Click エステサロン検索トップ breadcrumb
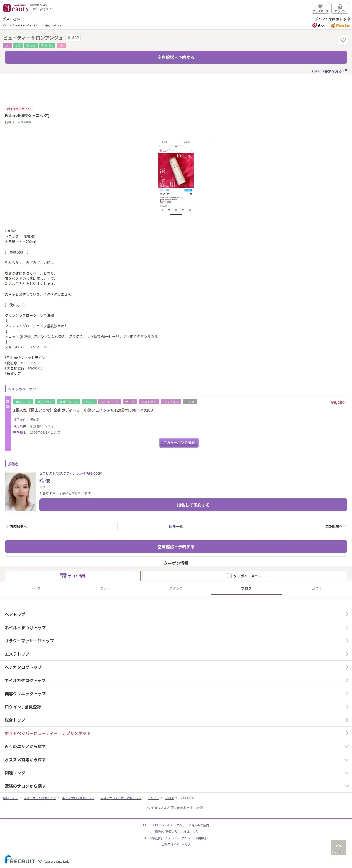The width and height of the screenshot is (352, 868). [x=40, y=798]
